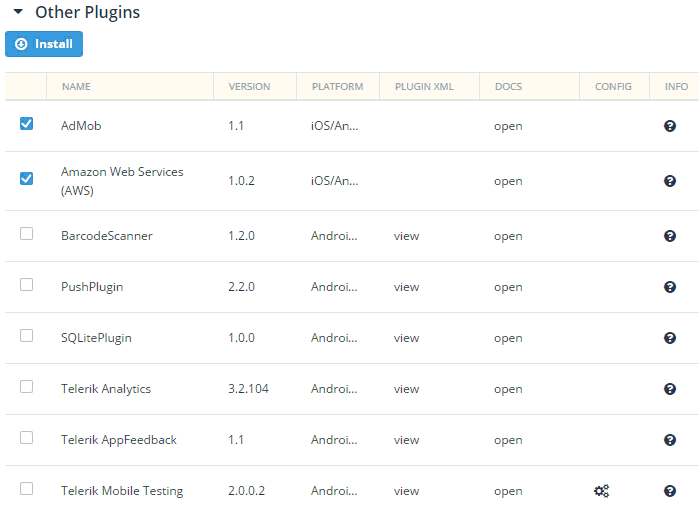Viewport: 700px width, 516px height.
Task: Click the PLATFORM column header
Action: pos(338,87)
